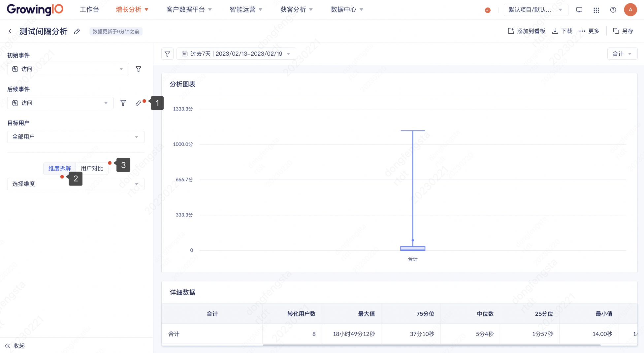Open the 过去7天 date range picker
644x353 pixels.
[236, 54]
